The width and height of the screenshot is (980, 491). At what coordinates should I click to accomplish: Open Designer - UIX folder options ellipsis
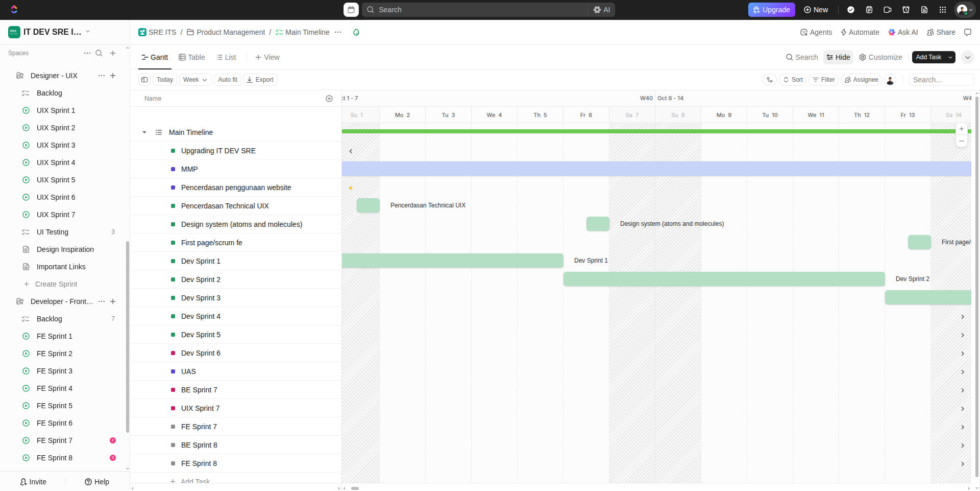pyautogui.click(x=102, y=76)
